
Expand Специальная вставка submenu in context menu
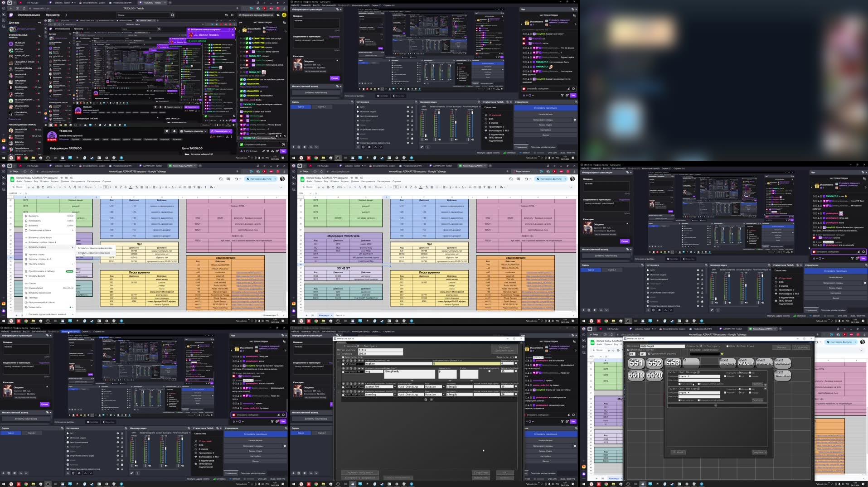coord(49,230)
